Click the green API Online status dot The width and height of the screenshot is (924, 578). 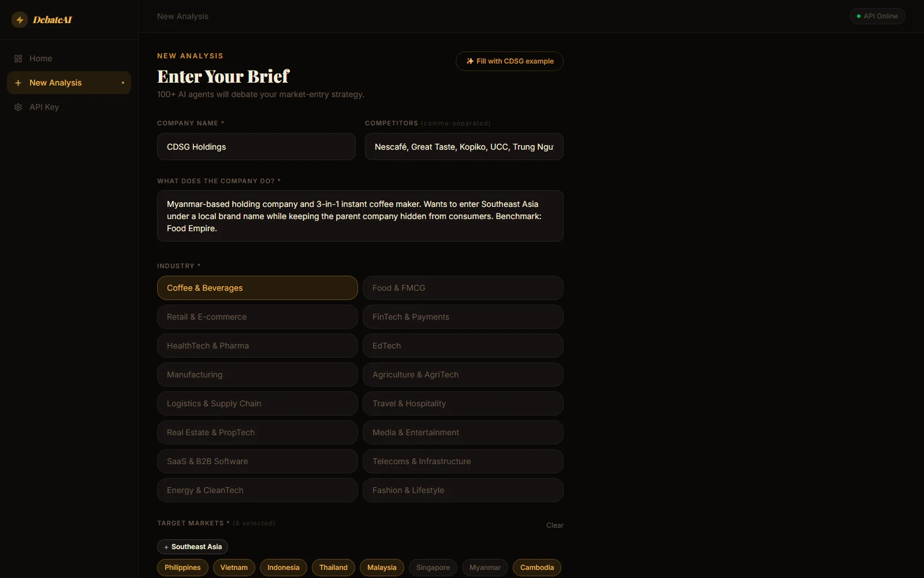click(859, 16)
